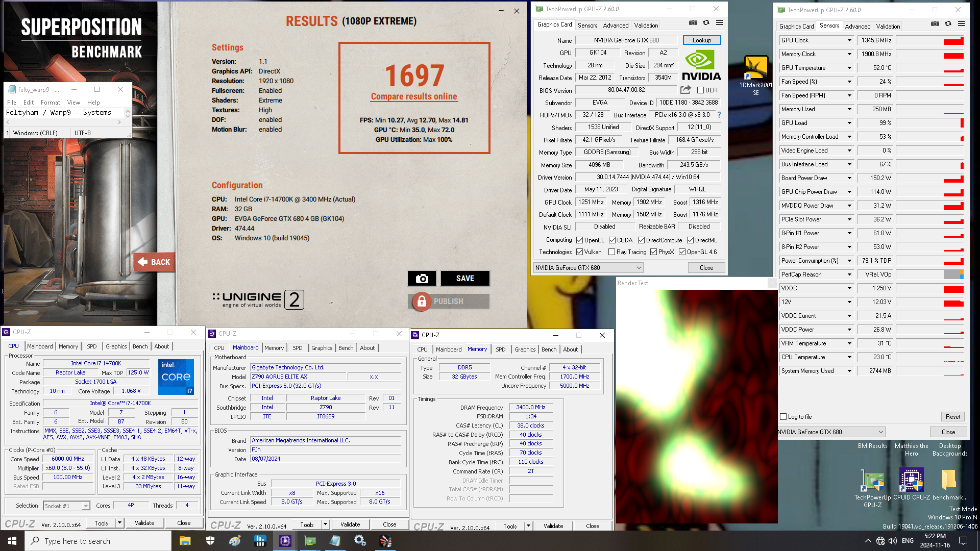Switch to Notepad via taskbar icon
This screenshot has width=980, height=551.
pos(335,541)
